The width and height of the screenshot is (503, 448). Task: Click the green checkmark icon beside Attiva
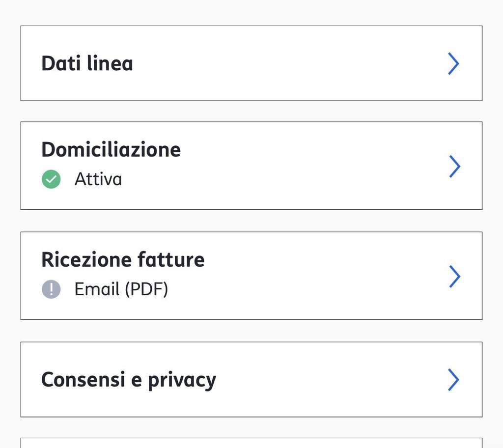pos(51,180)
